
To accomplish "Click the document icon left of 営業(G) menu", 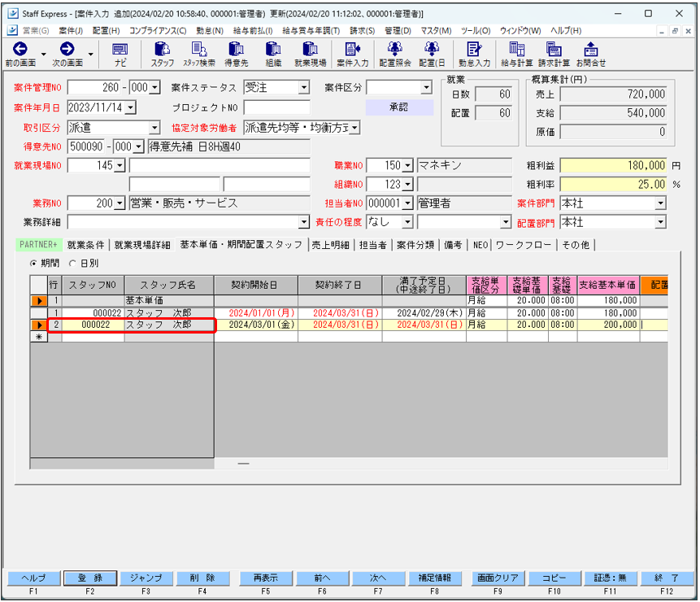I will point(12,30).
